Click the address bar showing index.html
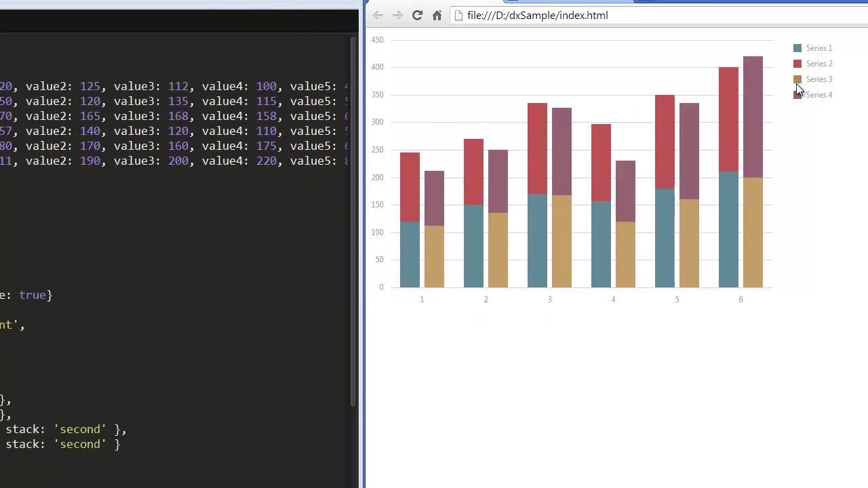This screenshot has width=868, height=488. [x=658, y=15]
